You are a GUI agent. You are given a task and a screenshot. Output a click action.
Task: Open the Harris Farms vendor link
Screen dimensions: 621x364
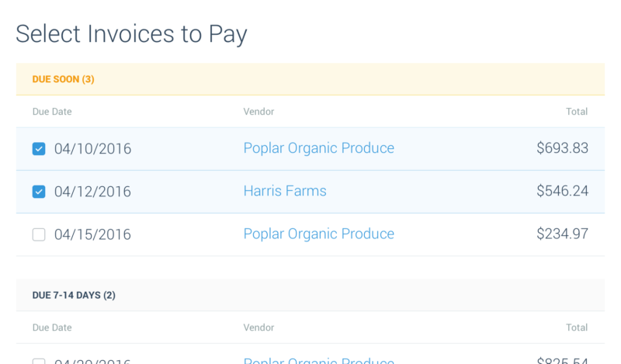pyautogui.click(x=285, y=191)
